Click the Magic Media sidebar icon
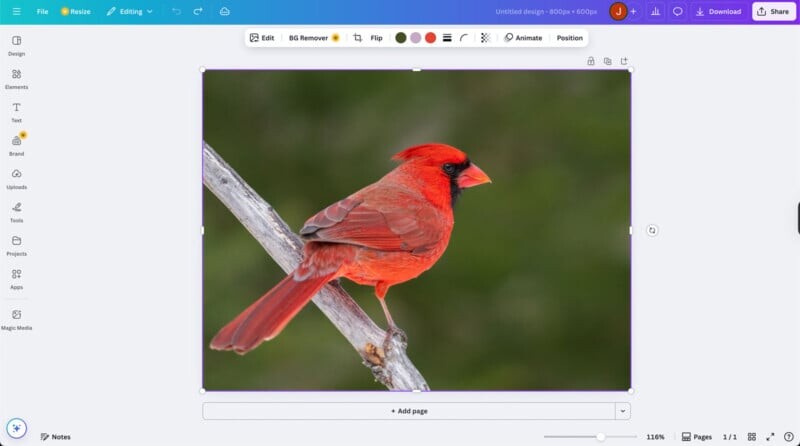 (16, 318)
